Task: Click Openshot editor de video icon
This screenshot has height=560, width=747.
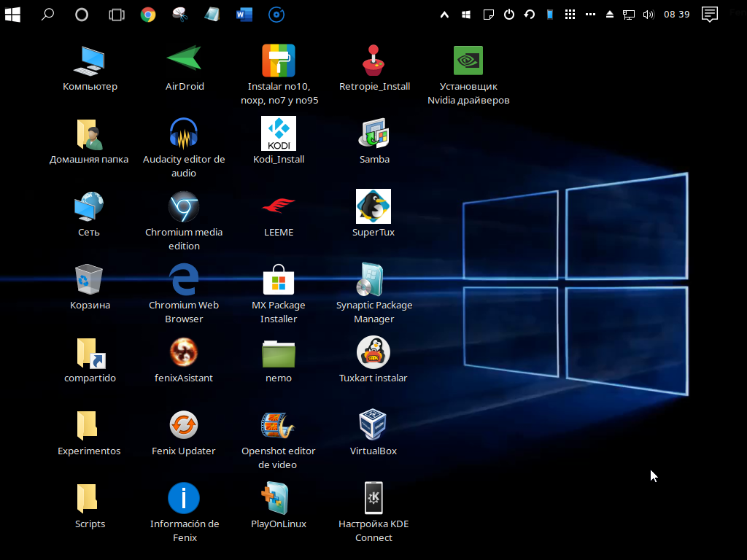Action: click(x=278, y=425)
